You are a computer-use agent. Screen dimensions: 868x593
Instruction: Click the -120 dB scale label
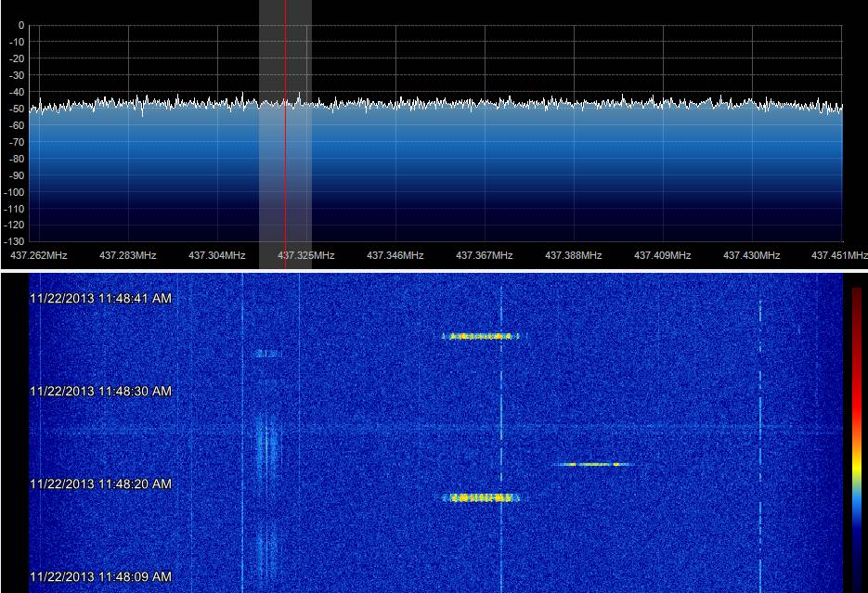pos(15,226)
